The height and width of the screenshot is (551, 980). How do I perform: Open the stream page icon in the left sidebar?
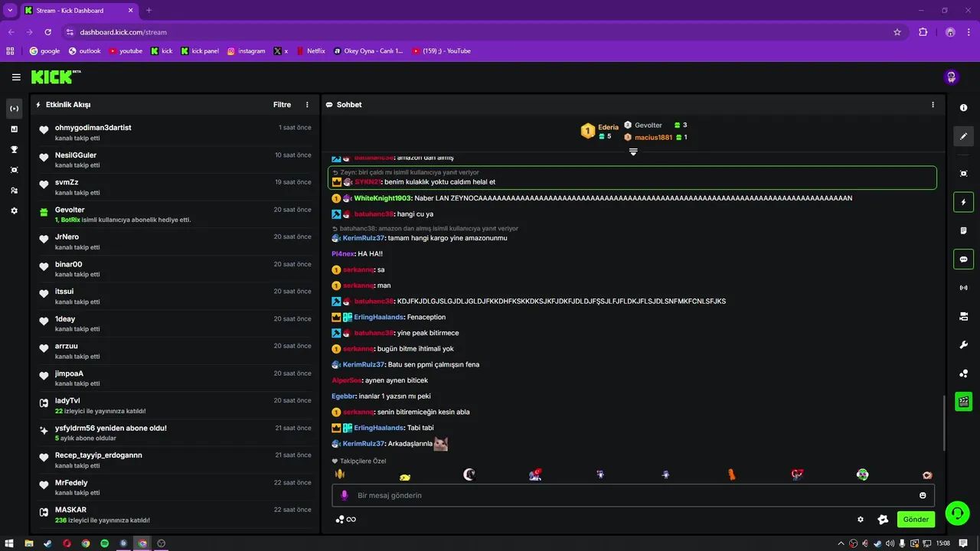click(x=14, y=109)
